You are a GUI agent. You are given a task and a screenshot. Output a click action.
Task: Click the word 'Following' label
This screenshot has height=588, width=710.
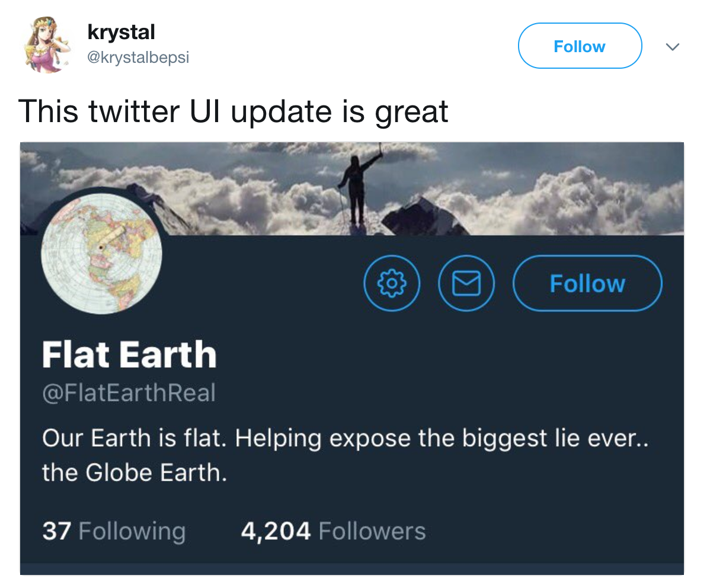pos(132,531)
